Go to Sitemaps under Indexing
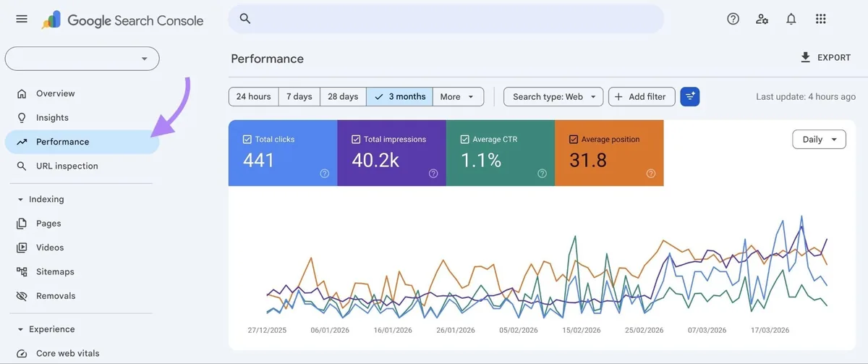This screenshot has width=868, height=364. [x=82, y=271]
